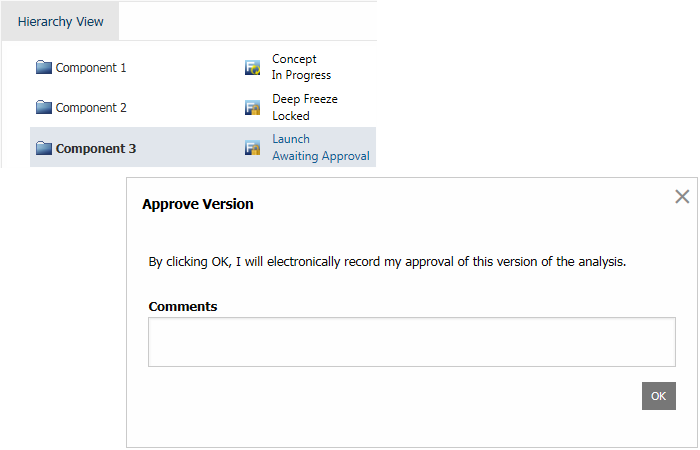
Task: Select Component 1 in the hierarchy
Action: tap(91, 68)
